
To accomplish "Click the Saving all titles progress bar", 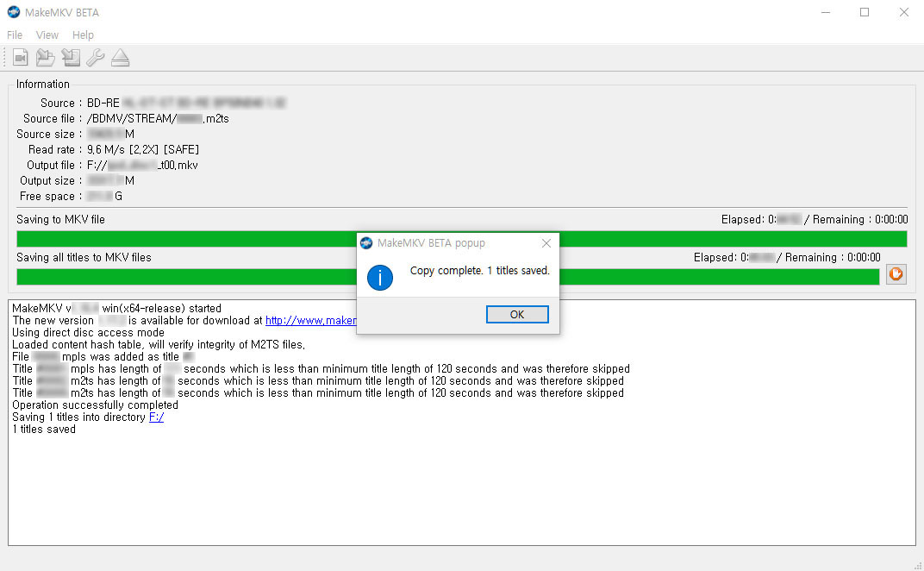I will [448, 277].
